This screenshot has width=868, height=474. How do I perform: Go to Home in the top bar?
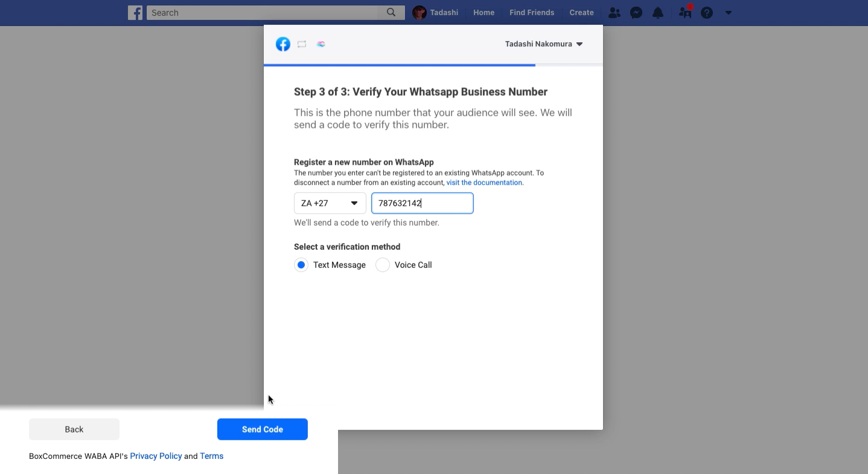[484, 13]
